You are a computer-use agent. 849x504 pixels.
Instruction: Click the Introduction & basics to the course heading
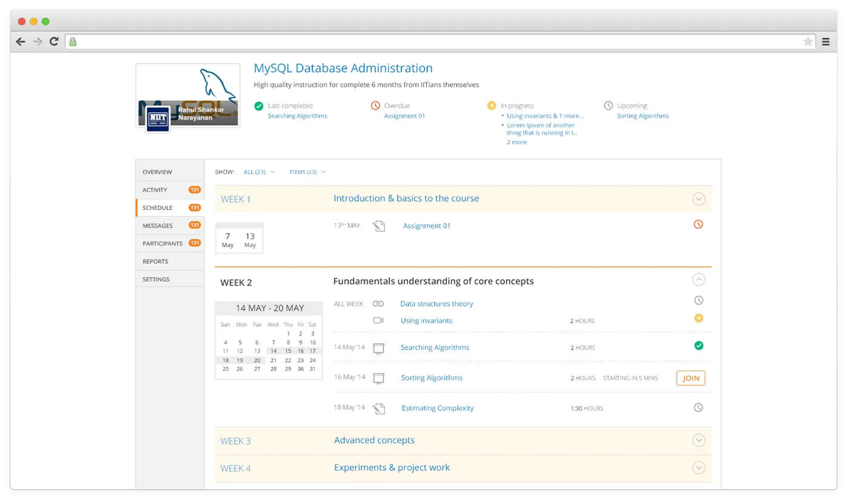point(406,198)
